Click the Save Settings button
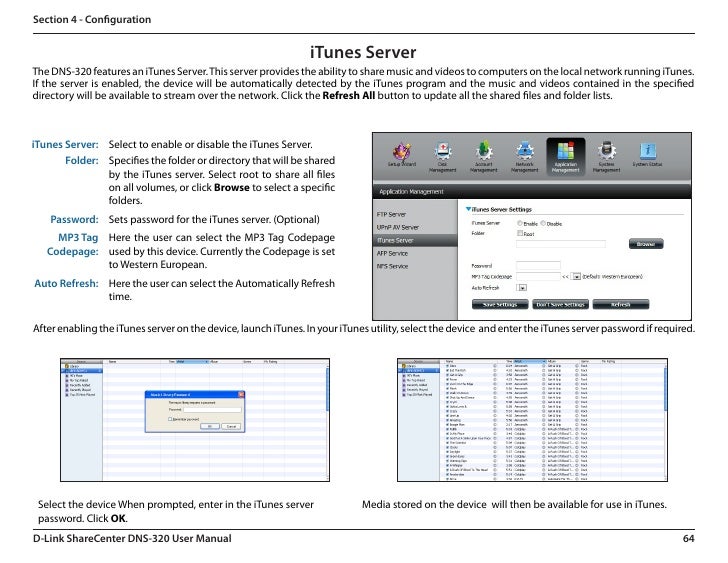 pos(500,304)
